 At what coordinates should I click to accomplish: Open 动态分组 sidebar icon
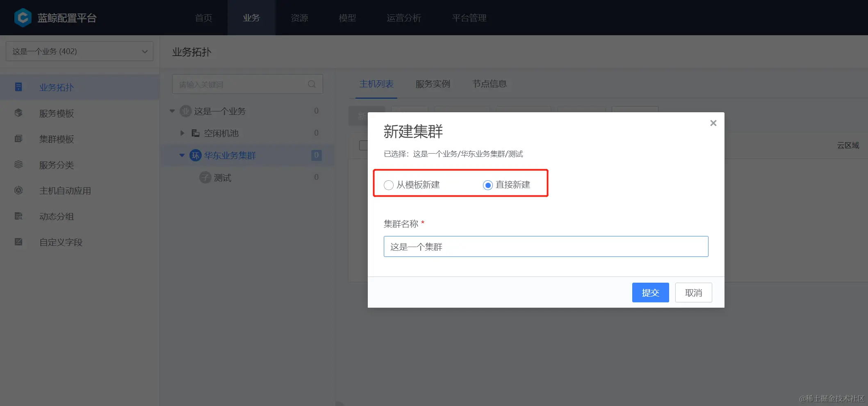coord(18,216)
